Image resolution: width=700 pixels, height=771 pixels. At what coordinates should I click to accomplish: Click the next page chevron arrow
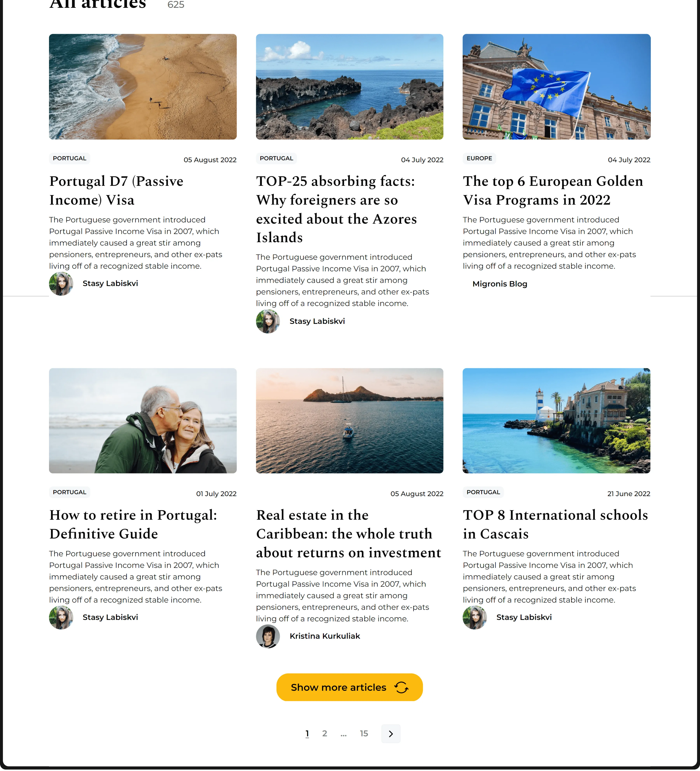click(x=391, y=733)
